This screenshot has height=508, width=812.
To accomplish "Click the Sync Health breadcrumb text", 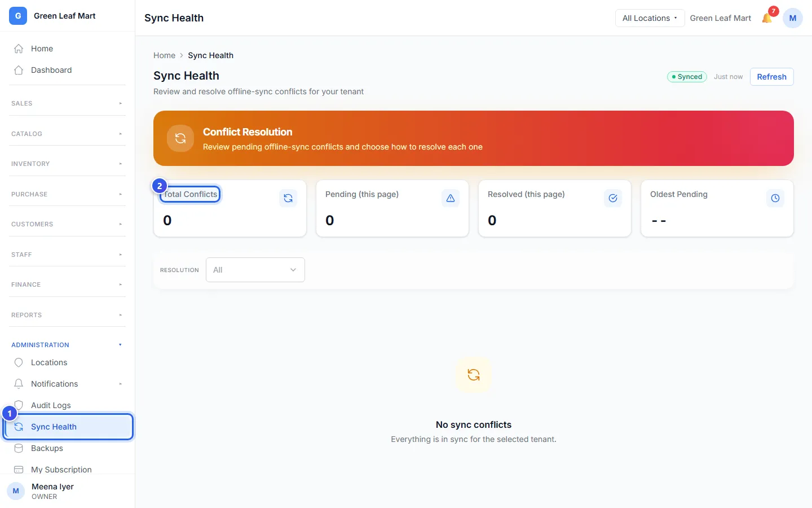I will [x=210, y=55].
